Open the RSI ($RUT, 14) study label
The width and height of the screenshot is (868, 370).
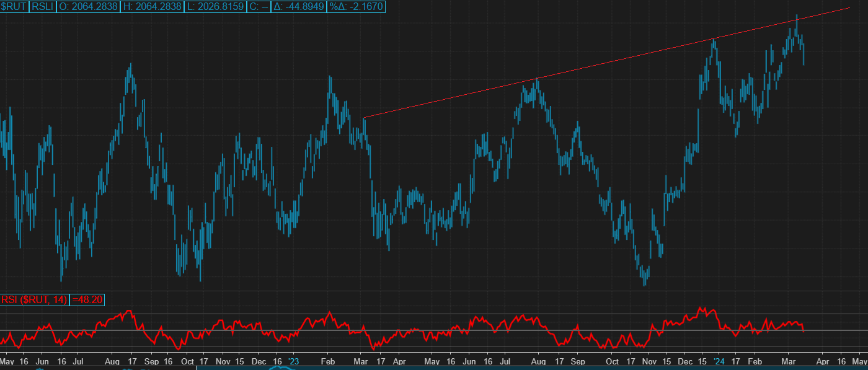[35, 300]
